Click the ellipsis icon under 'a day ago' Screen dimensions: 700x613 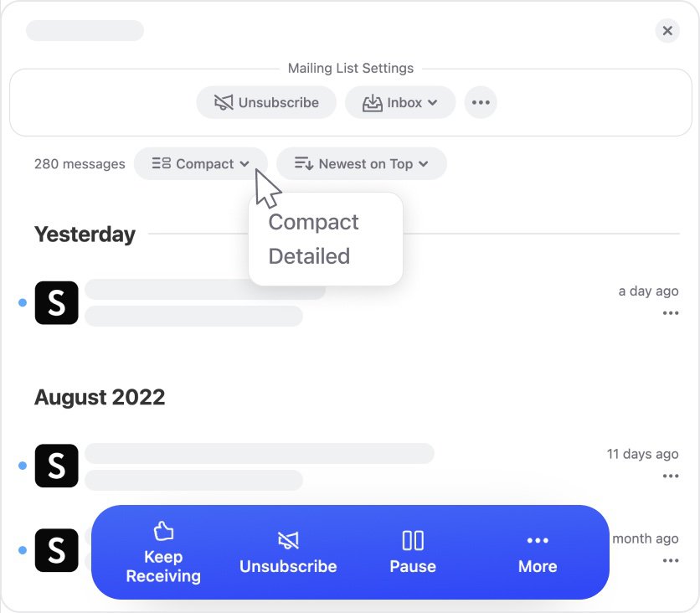[671, 313]
